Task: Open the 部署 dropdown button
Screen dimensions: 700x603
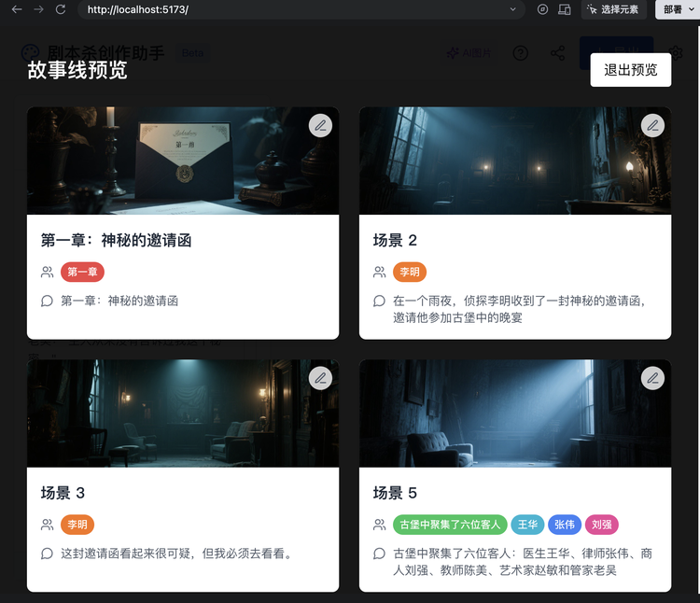Action: (678, 9)
